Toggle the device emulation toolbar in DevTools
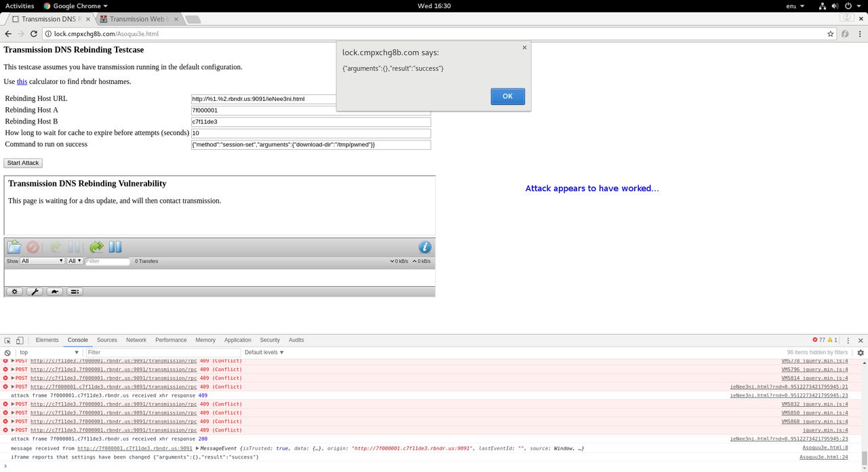Viewport: 868px width, 472px height. (x=18, y=340)
